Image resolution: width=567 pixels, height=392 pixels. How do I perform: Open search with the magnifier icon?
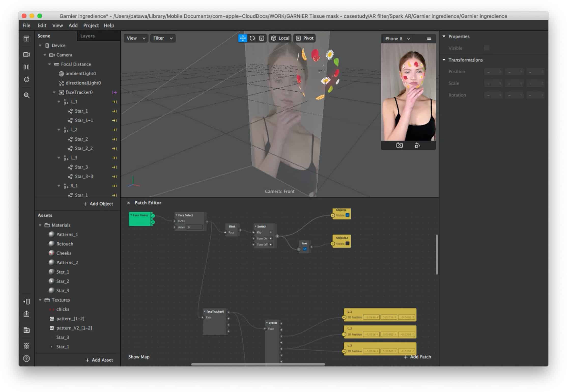26,95
